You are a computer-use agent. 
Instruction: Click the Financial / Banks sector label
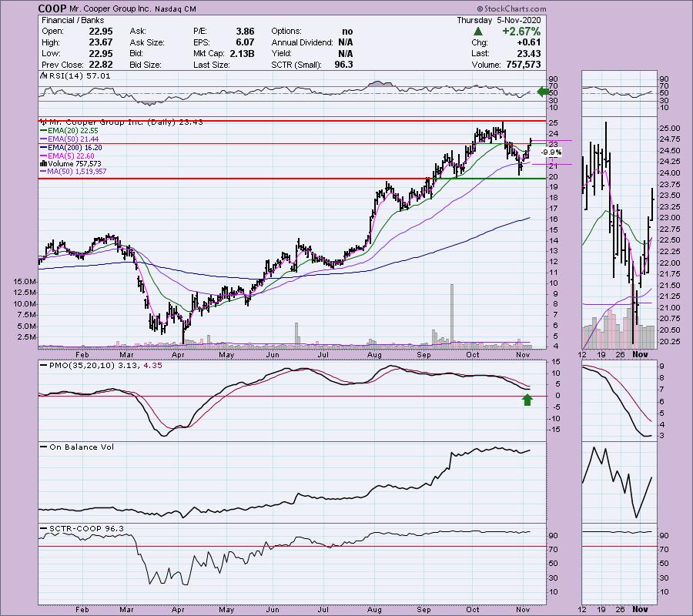73,20
